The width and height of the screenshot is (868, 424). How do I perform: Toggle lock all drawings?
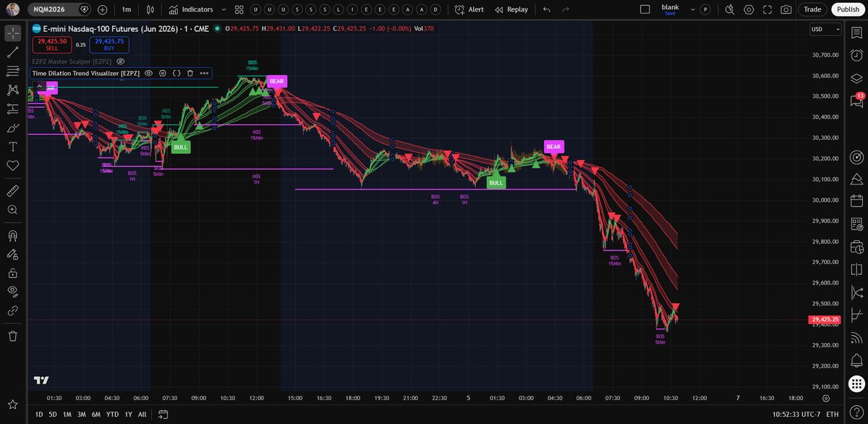12,273
